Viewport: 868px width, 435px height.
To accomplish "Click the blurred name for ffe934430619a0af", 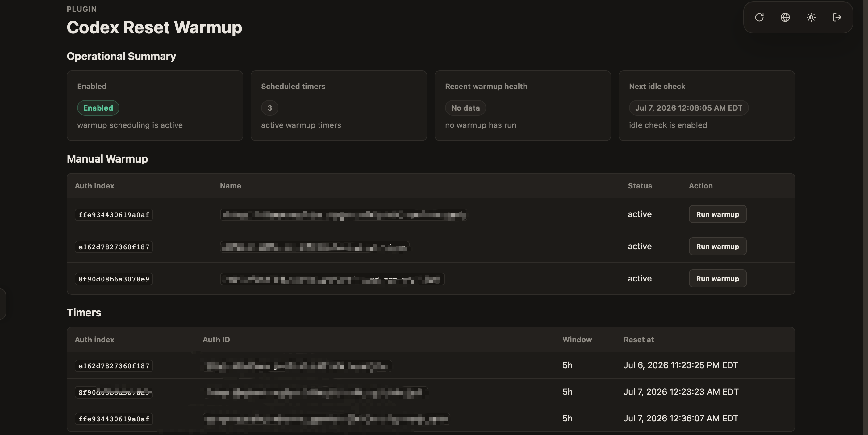I will point(343,215).
